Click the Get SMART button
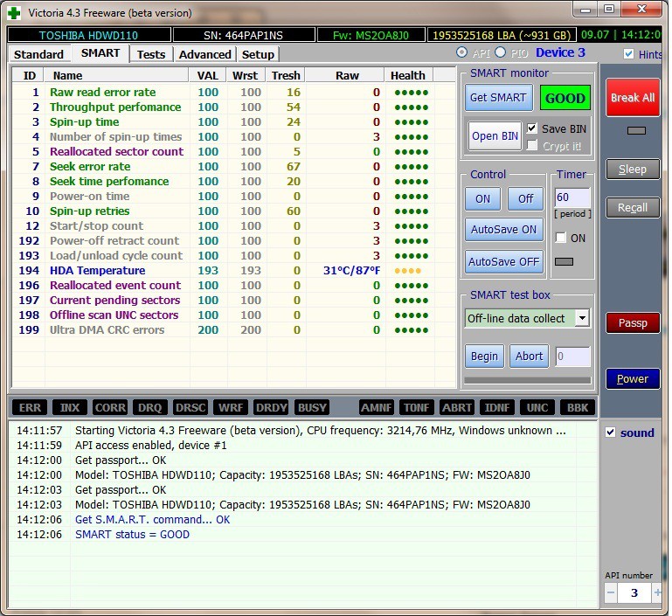Viewport: 672px width, 616px height. (x=498, y=98)
